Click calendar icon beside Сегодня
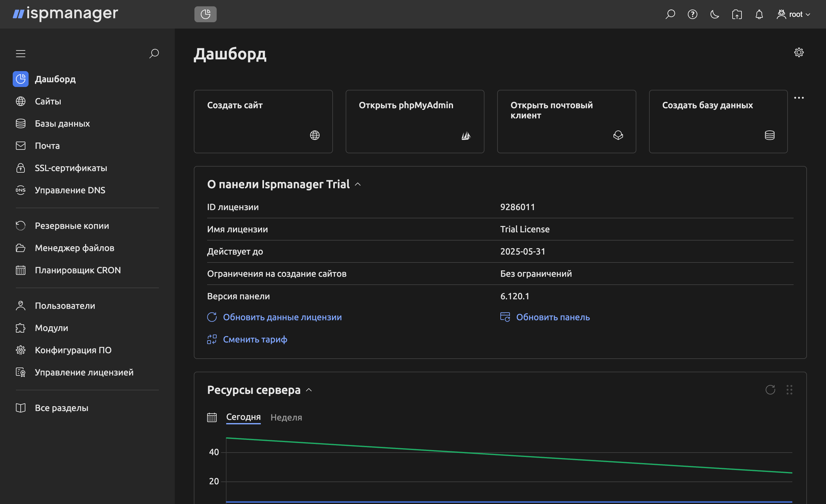Image resolution: width=826 pixels, height=504 pixels. pyautogui.click(x=212, y=417)
